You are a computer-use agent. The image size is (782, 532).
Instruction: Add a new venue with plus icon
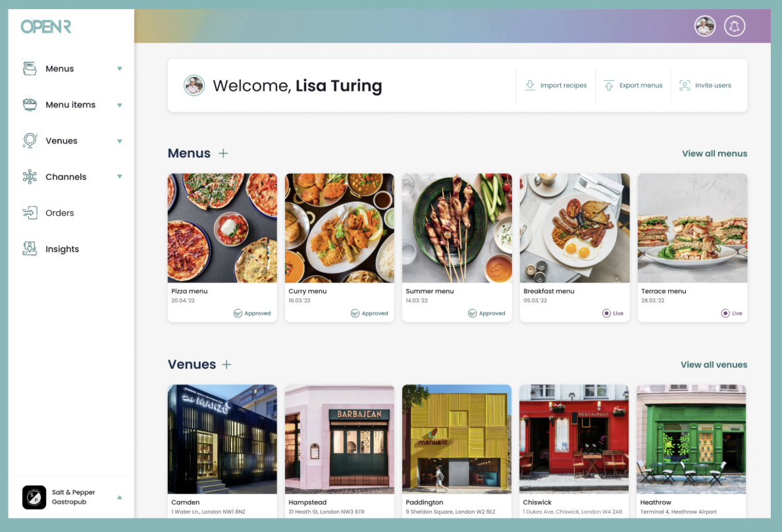226,364
